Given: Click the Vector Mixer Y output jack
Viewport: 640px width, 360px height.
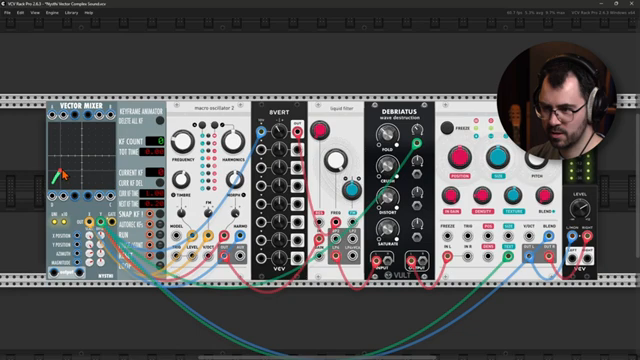Looking at the screenshot, I should tap(100, 222).
